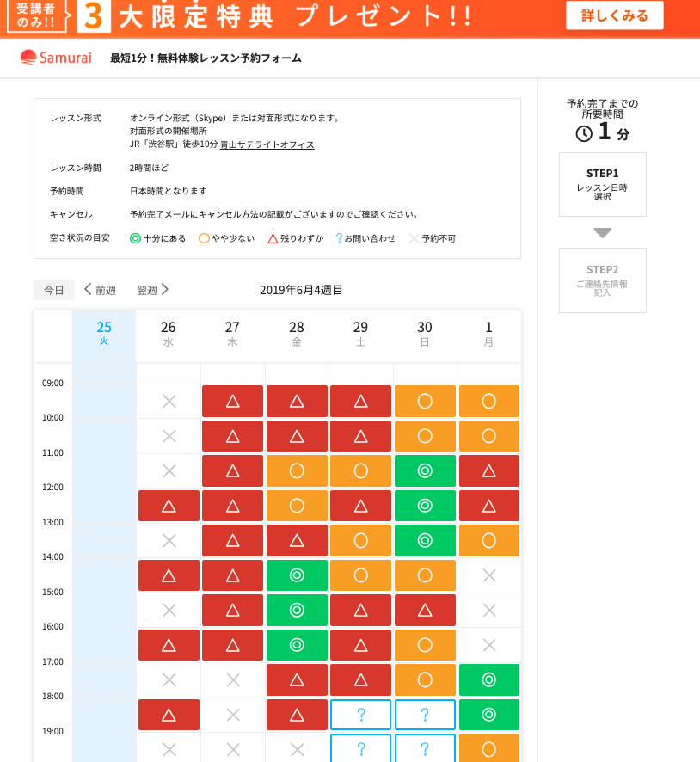700x762 pixels.
Task: Select the 25 火 date header
Action: pyautogui.click(x=104, y=334)
